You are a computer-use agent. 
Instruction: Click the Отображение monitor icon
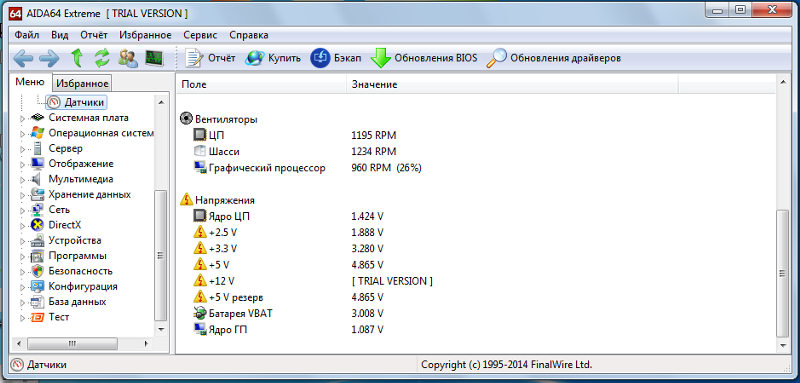point(37,164)
